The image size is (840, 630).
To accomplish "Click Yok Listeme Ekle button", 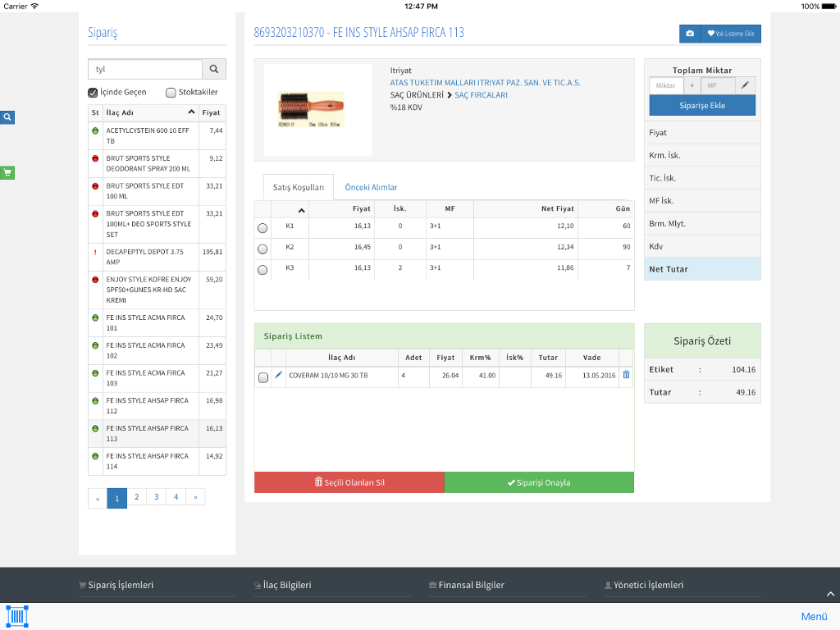I will click(x=731, y=34).
